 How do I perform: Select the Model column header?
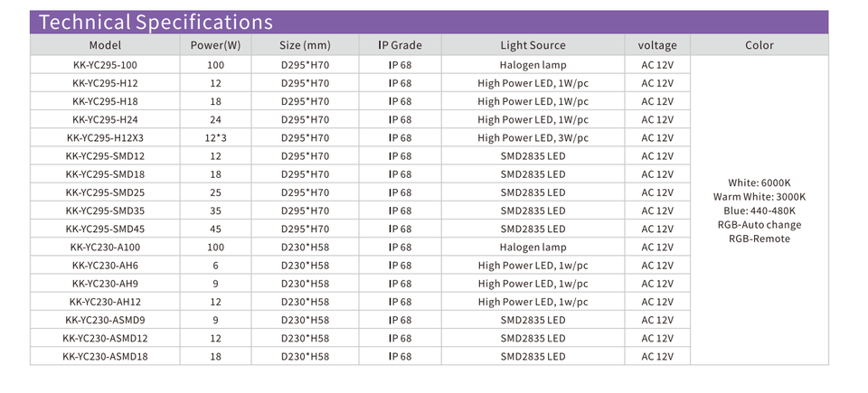(x=105, y=45)
